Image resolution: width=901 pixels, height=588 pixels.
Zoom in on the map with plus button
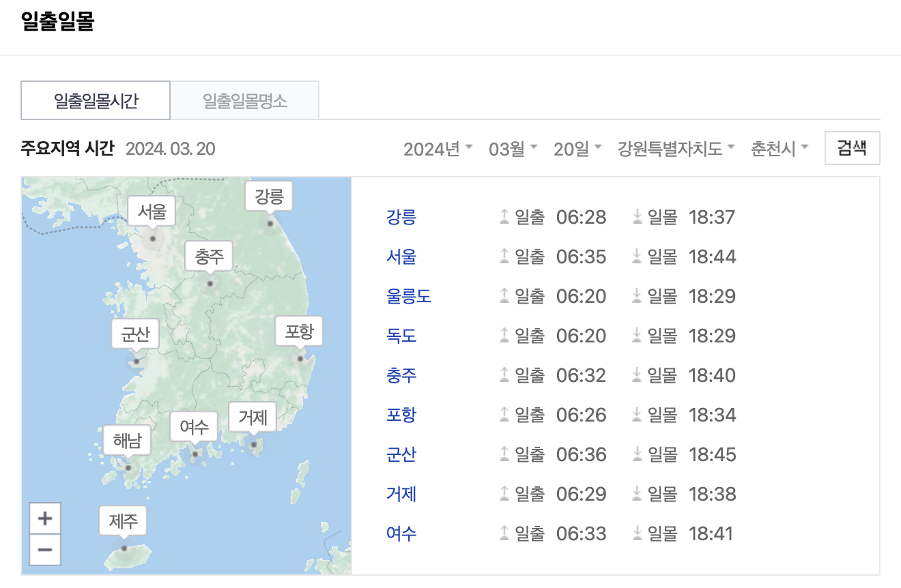(x=44, y=518)
